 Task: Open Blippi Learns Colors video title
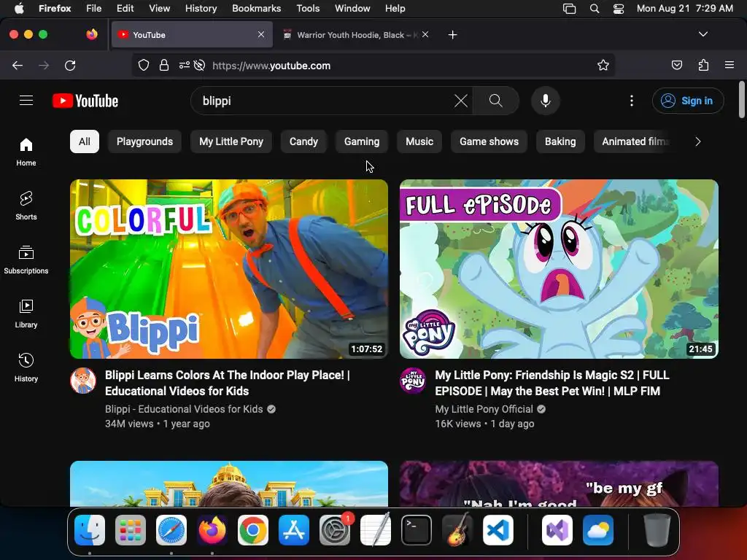(x=228, y=383)
